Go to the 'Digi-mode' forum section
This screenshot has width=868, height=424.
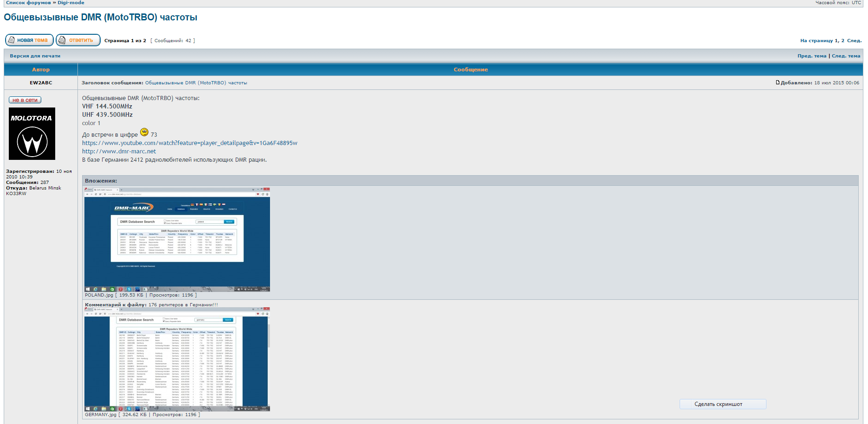click(71, 3)
